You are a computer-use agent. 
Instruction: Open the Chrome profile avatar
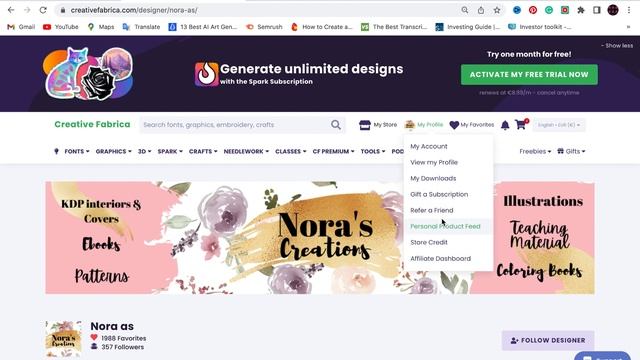point(613,10)
